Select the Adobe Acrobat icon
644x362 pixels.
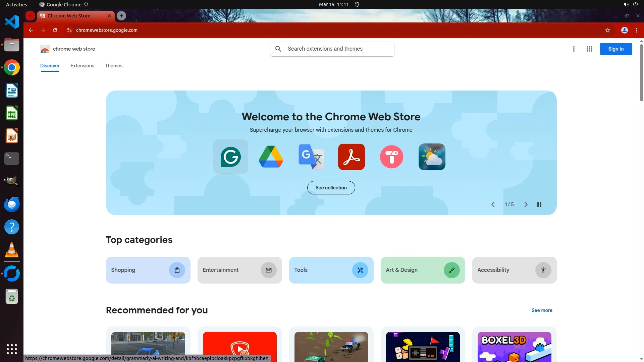[x=351, y=157]
